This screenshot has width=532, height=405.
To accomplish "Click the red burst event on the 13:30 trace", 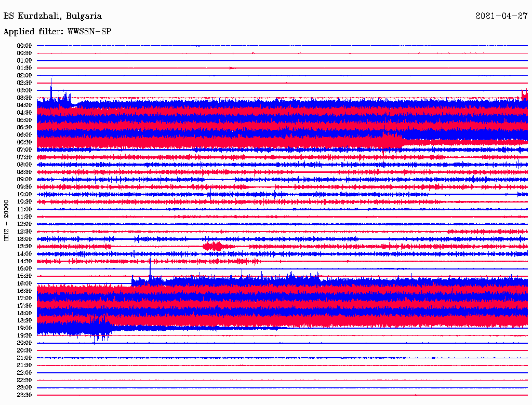I will (213, 246).
